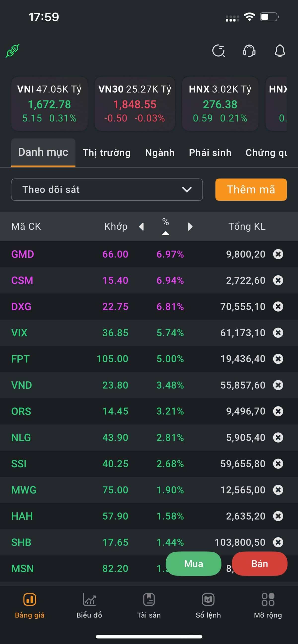
Task: Sort by Khớp column header
Action: [x=116, y=226]
